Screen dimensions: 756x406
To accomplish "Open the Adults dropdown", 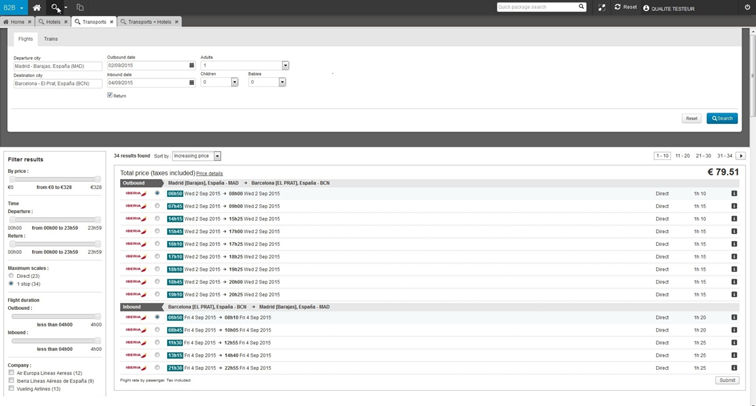I will [x=285, y=66].
